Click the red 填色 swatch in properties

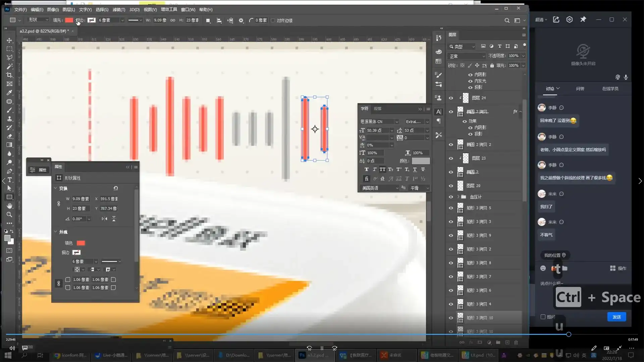[x=81, y=243]
